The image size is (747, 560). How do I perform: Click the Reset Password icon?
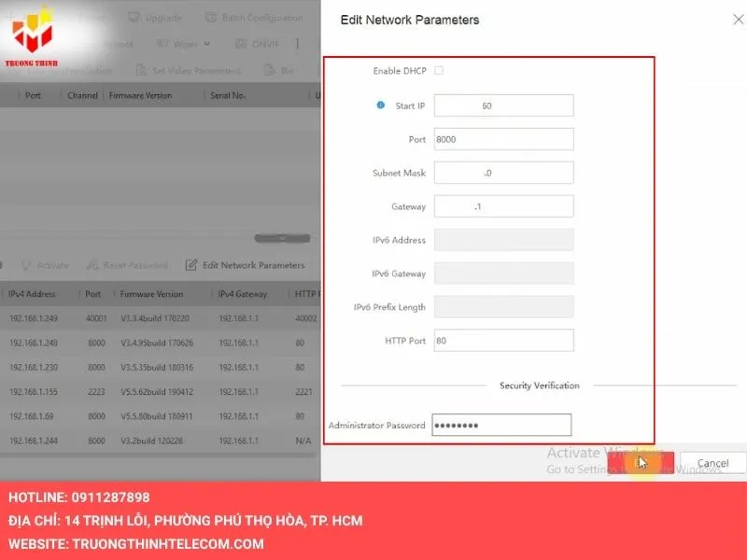click(x=92, y=265)
